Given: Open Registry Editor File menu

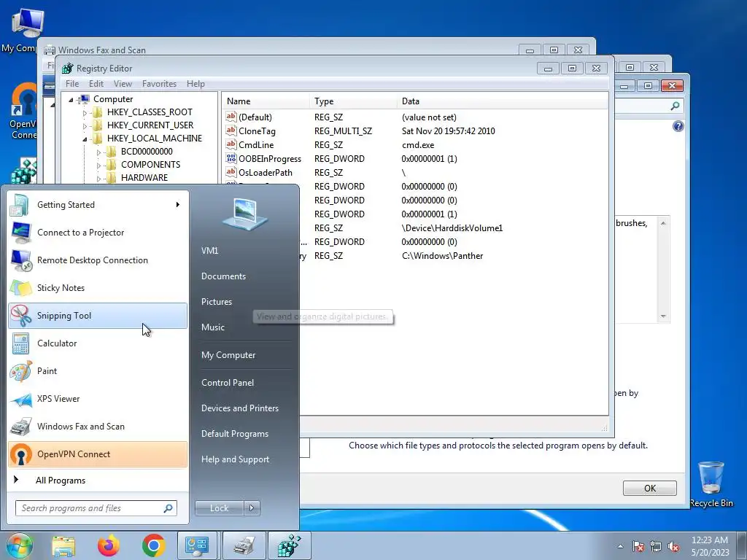Looking at the screenshot, I should point(72,84).
